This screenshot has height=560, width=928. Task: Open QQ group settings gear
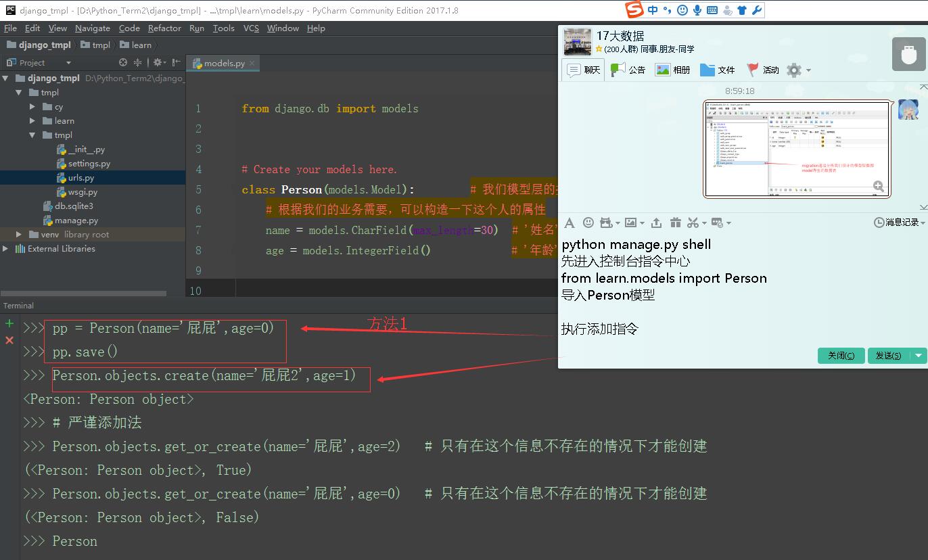794,70
